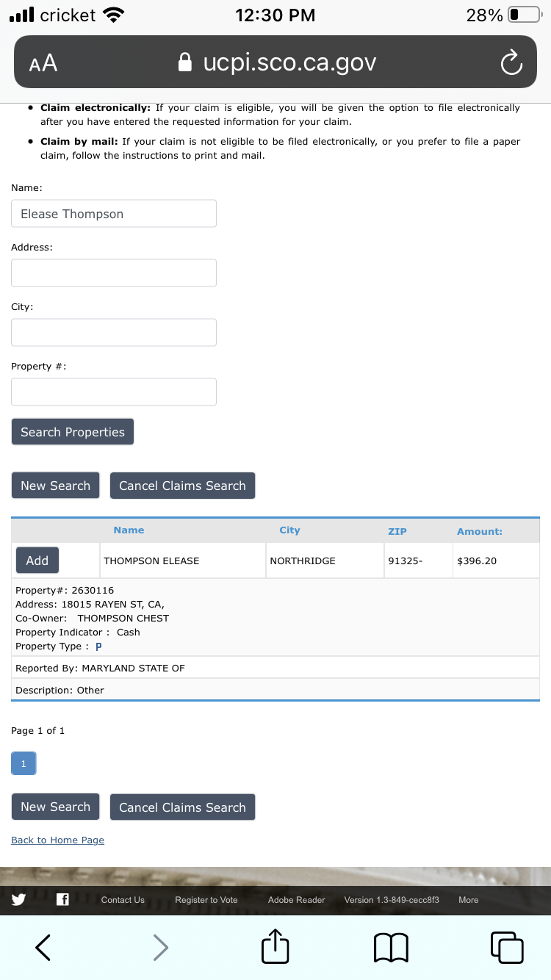
Task: Click the Search Properties button
Action: pyautogui.click(x=73, y=432)
